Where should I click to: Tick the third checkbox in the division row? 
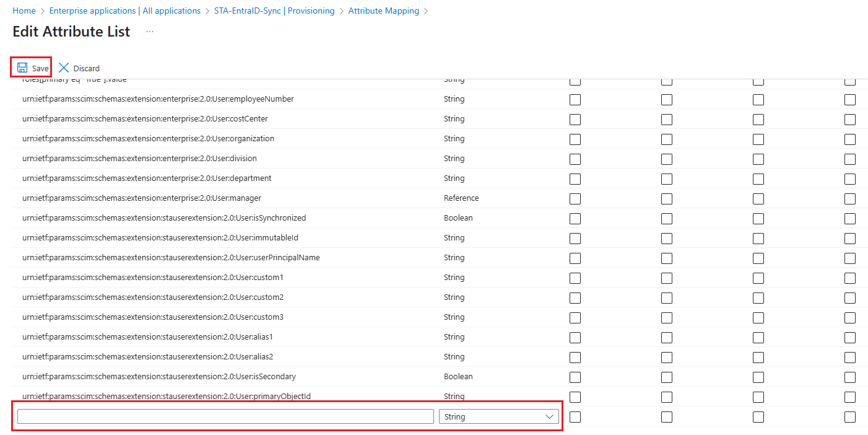click(x=758, y=159)
